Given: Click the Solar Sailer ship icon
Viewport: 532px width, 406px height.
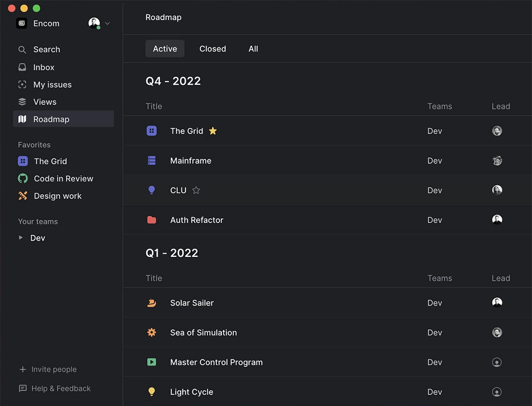Looking at the screenshot, I should tap(152, 303).
